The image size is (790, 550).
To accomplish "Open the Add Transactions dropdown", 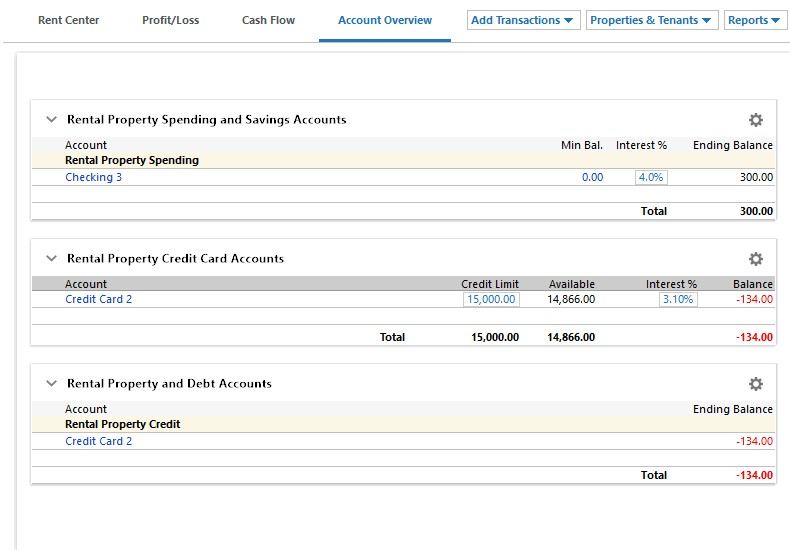I will click(x=523, y=20).
